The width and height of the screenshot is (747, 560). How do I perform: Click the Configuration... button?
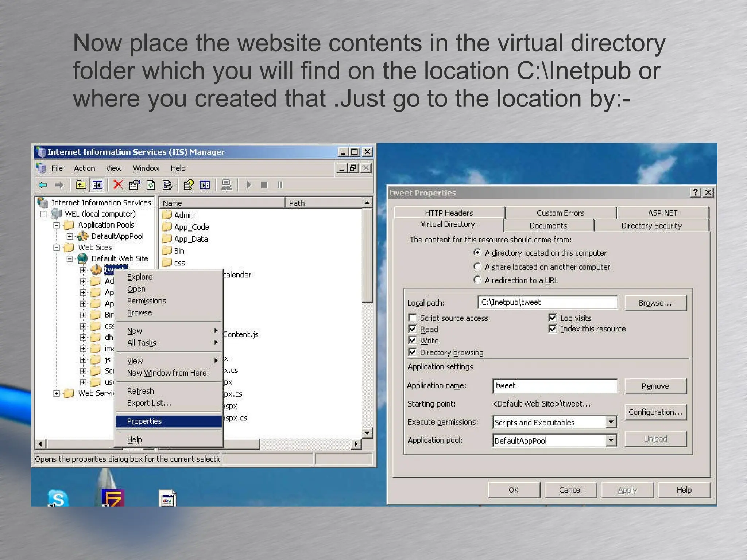click(655, 412)
